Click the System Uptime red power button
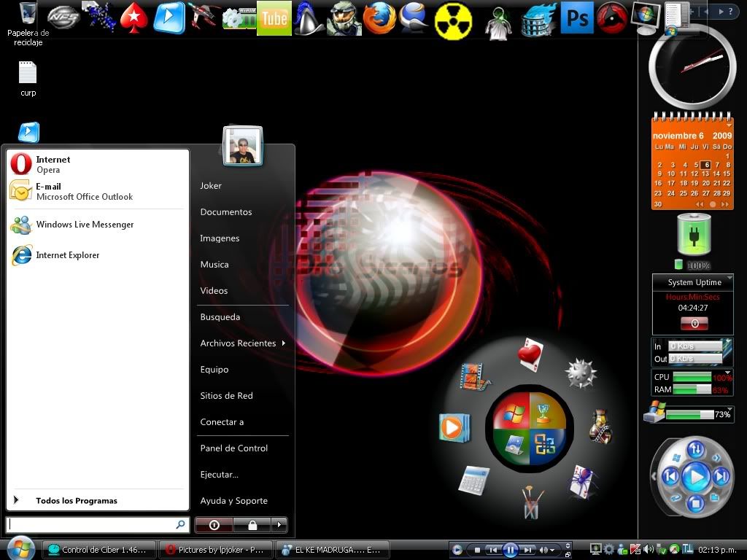Viewport: 747px width, 560px height. coord(694,324)
